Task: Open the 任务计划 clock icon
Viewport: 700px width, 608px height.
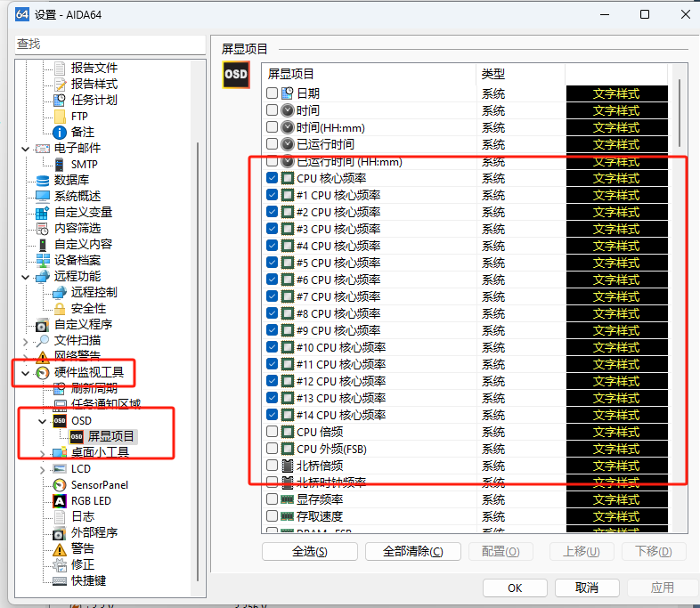Action: 60,100
